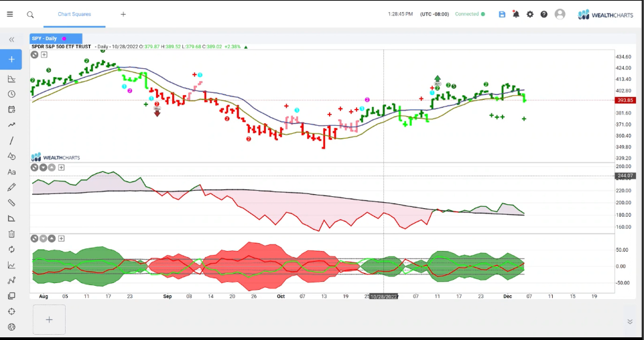
Task: Click the 244.07 indicator value label
Action: point(625,176)
